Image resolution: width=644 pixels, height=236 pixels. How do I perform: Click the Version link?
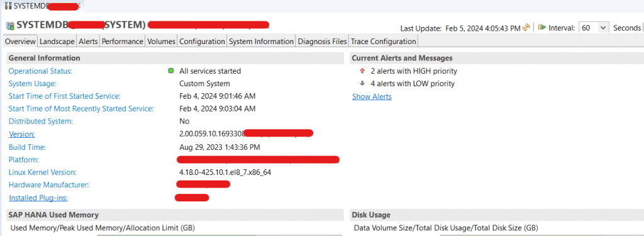point(22,134)
